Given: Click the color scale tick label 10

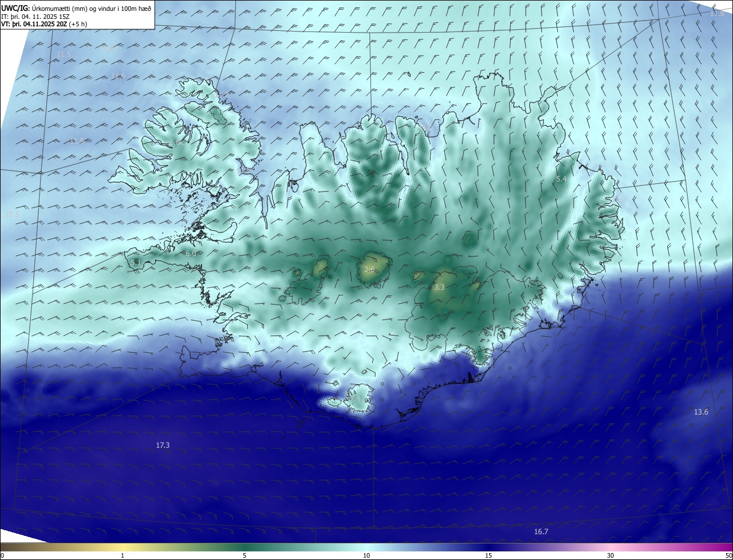Looking at the screenshot, I should 366,555.
